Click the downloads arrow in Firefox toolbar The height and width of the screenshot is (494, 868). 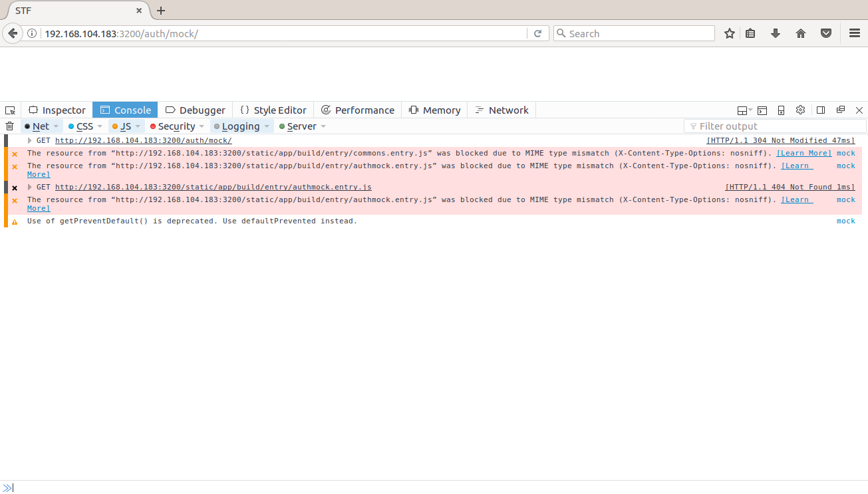(x=776, y=33)
